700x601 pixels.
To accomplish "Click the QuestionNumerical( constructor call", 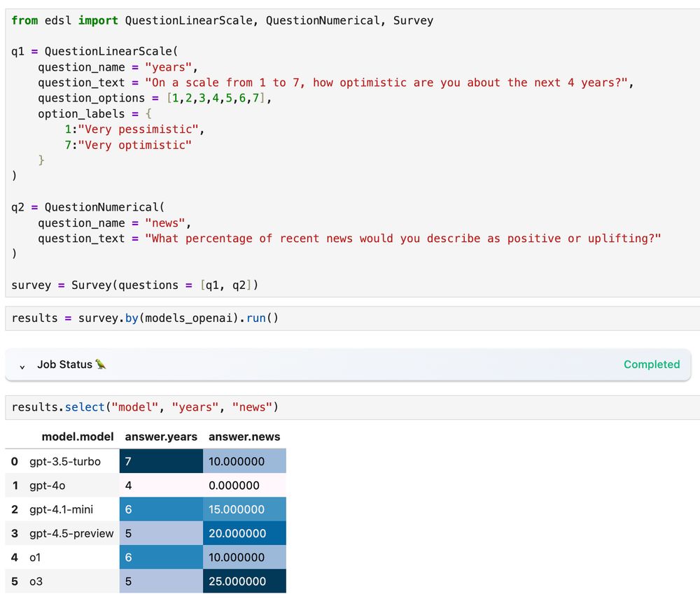I will pyautogui.click(x=104, y=208).
